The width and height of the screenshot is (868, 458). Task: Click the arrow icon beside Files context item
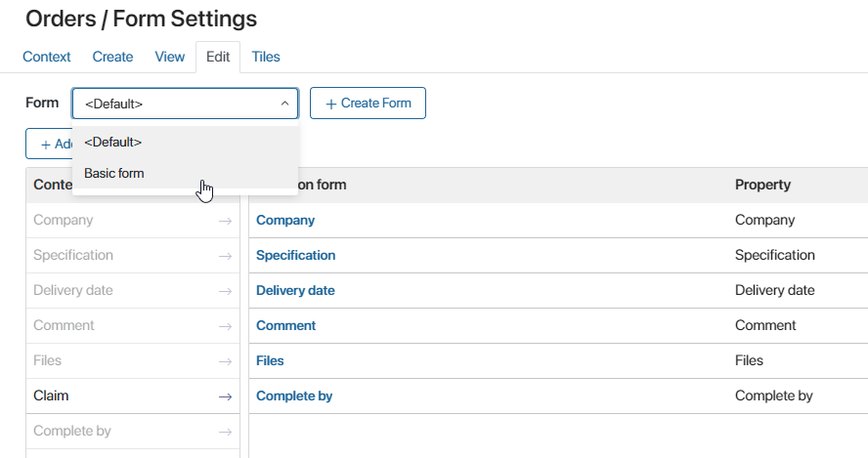coord(225,361)
